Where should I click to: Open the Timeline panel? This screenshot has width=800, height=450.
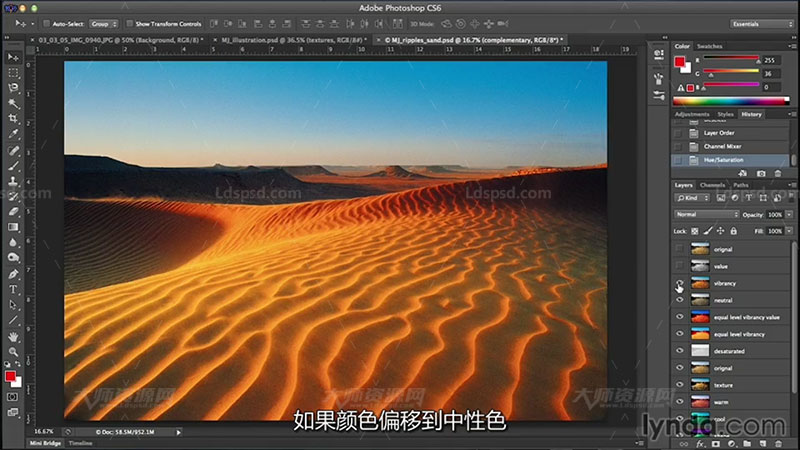[80, 443]
